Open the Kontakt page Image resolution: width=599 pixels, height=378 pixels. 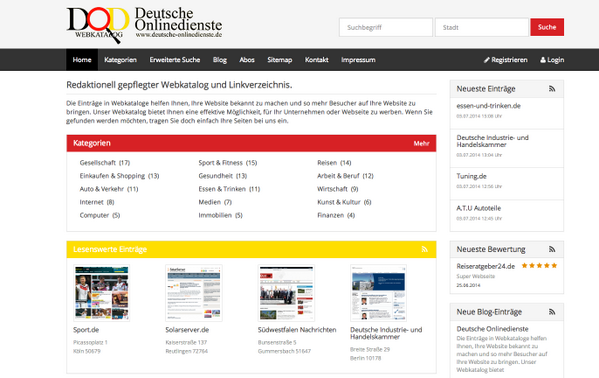(316, 60)
